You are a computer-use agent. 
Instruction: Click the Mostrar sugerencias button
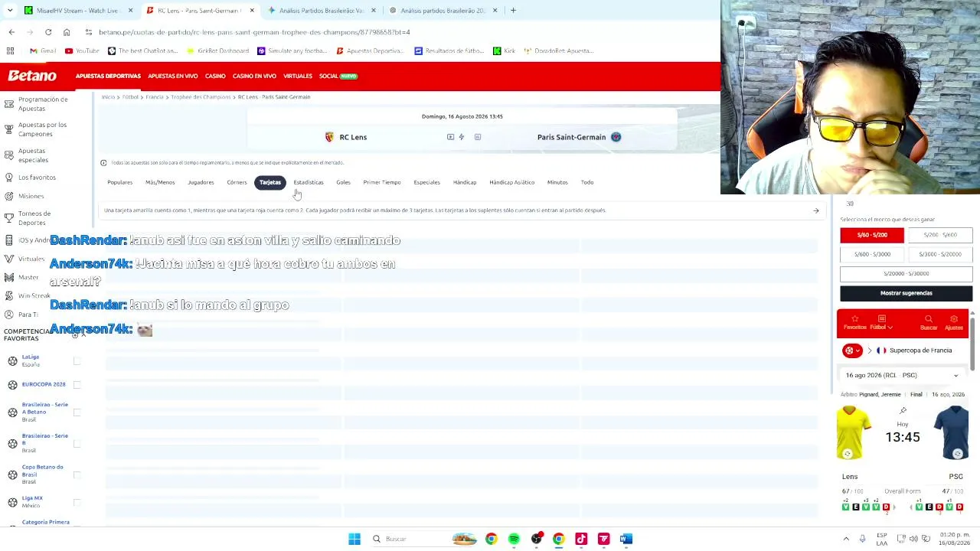coord(906,293)
